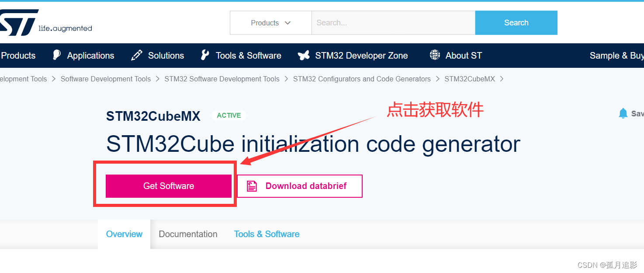Viewport: 644px width, 273px height.
Task: Click the Download databrief button
Action: (300, 186)
